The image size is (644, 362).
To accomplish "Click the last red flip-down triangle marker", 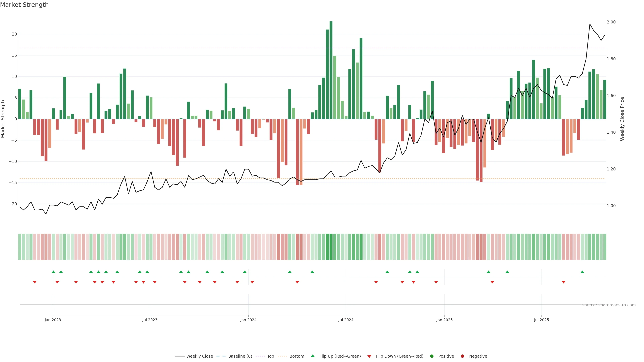I will pyautogui.click(x=563, y=282).
